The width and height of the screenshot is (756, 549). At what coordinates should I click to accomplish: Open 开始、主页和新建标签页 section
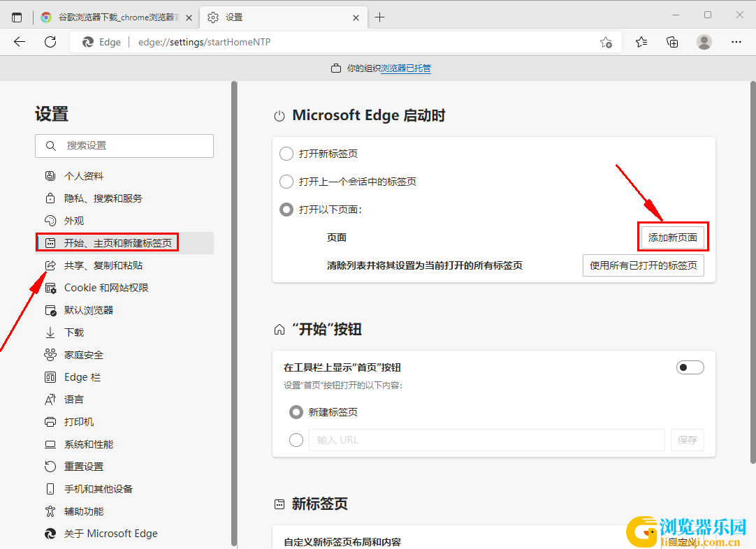(x=124, y=243)
